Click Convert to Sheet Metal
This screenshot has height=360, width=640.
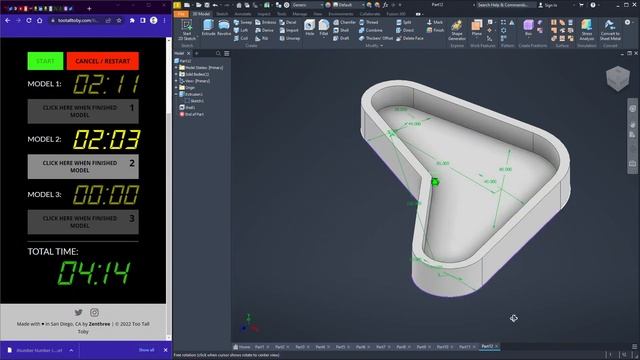point(610,30)
